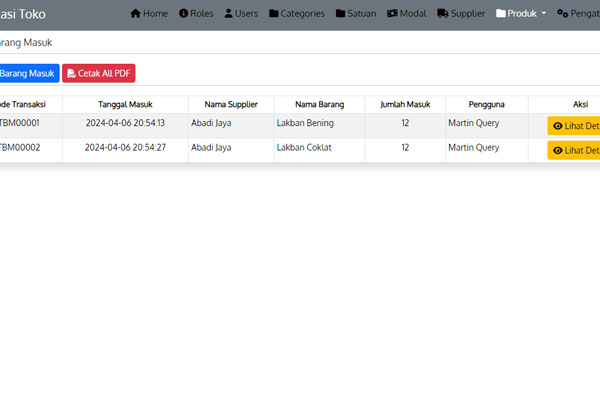Click the Satuan folder icon
This screenshot has height=400, width=600.
[341, 13]
